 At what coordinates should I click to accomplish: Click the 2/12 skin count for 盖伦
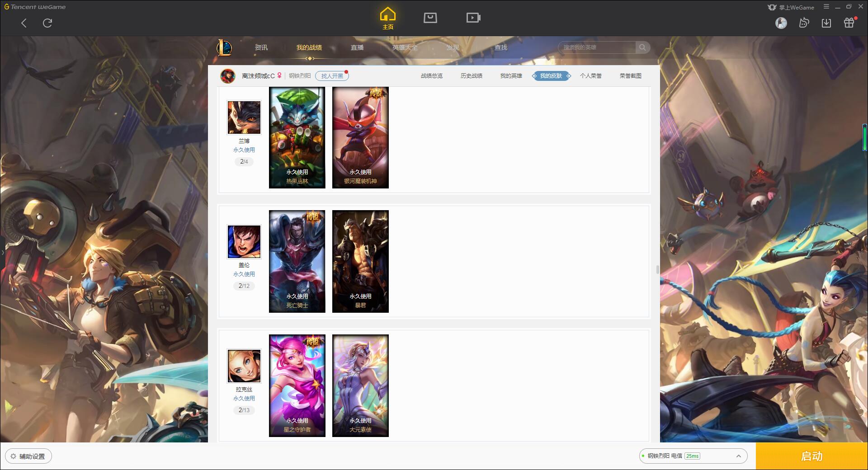(x=244, y=286)
